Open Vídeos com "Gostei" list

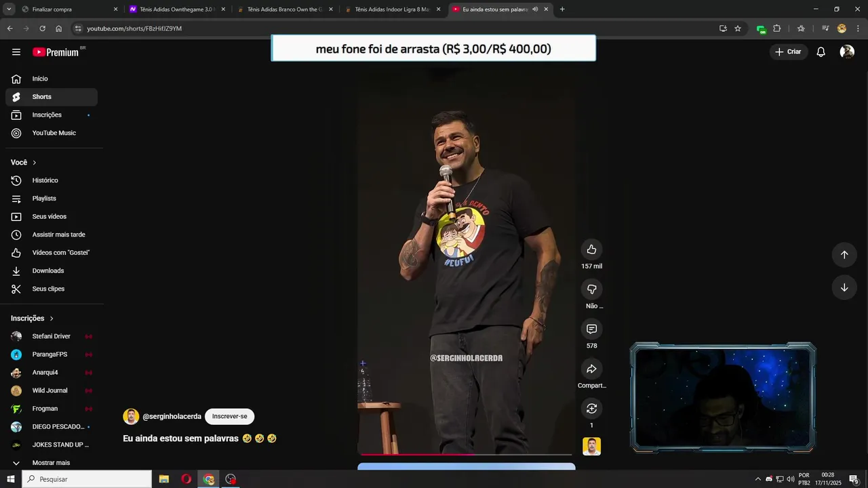(x=52, y=253)
